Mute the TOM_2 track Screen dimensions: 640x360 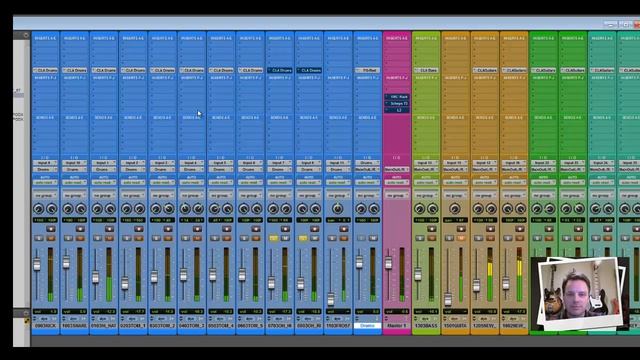(168, 238)
